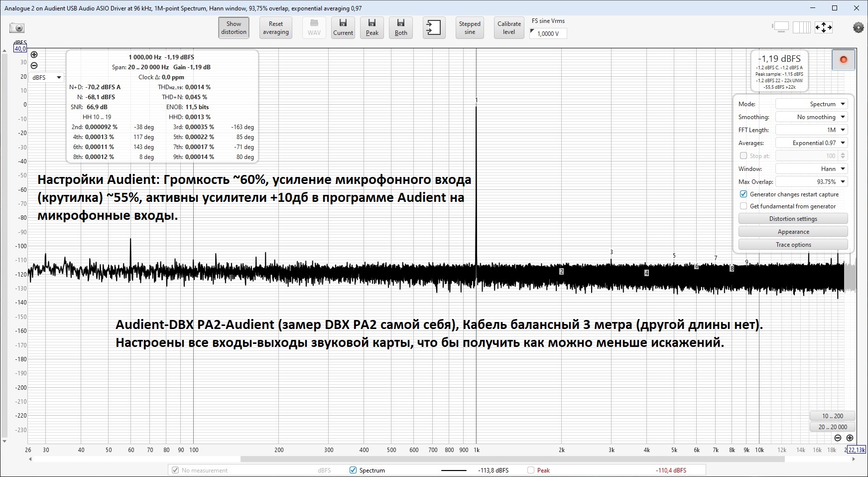Click the four-way arrows fit icon
This screenshot has height=477, width=868.
coord(823,27)
